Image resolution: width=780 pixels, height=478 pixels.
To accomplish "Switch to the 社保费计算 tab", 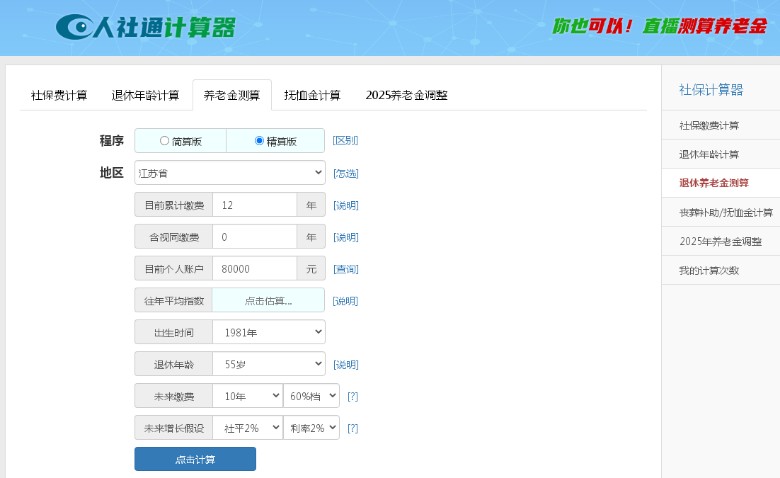I will (x=59, y=96).
